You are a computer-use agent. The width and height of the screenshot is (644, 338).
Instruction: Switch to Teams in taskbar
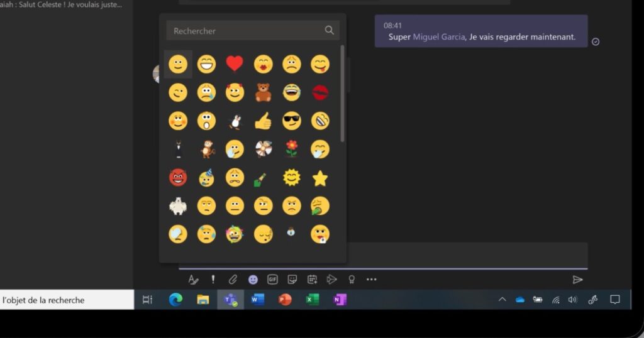click(x=230, y=300)
